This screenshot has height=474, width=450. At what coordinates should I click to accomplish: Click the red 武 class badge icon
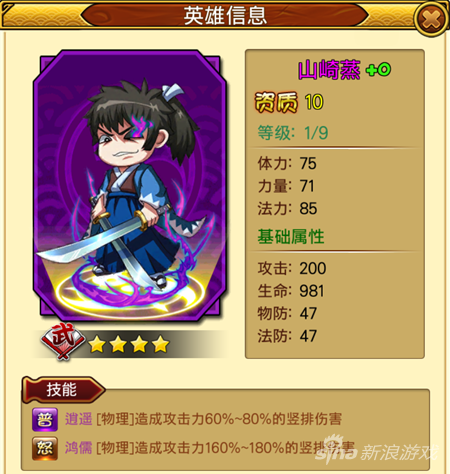(63, 340)
